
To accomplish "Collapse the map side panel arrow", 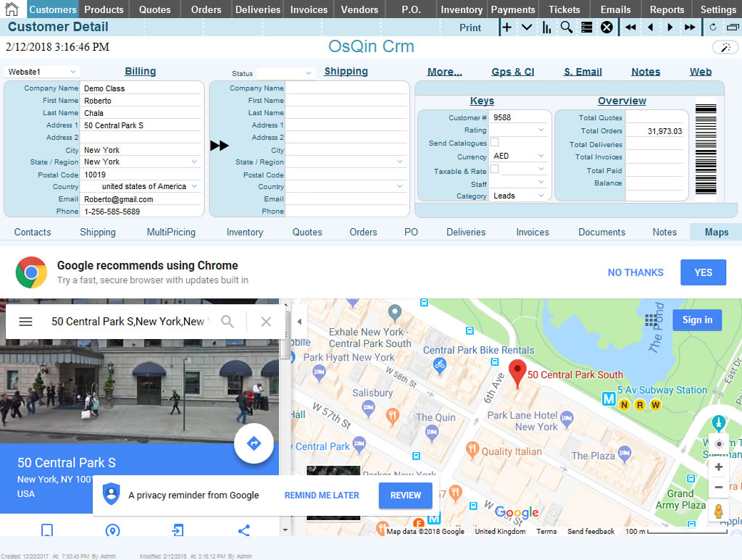I will coord(299,322).
